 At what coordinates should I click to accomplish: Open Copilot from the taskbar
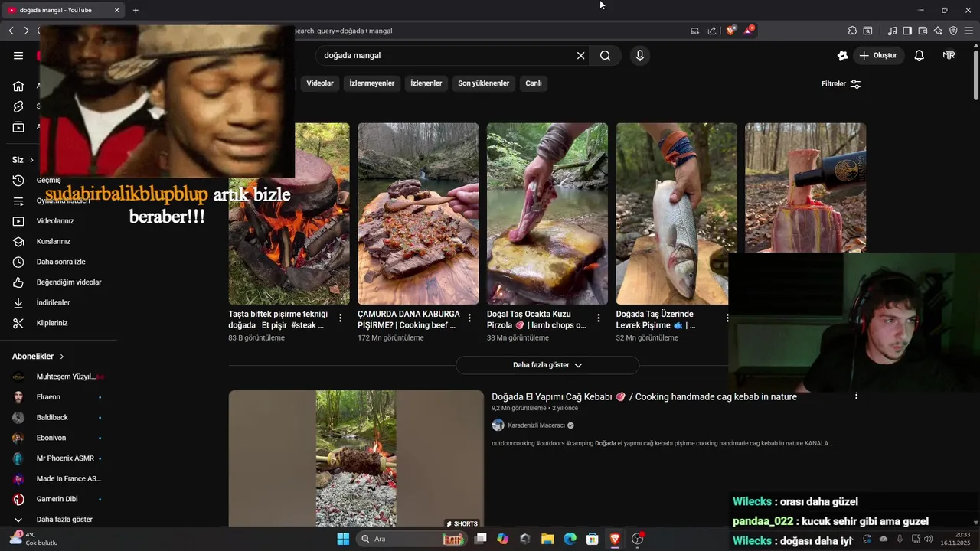point(502,539)
